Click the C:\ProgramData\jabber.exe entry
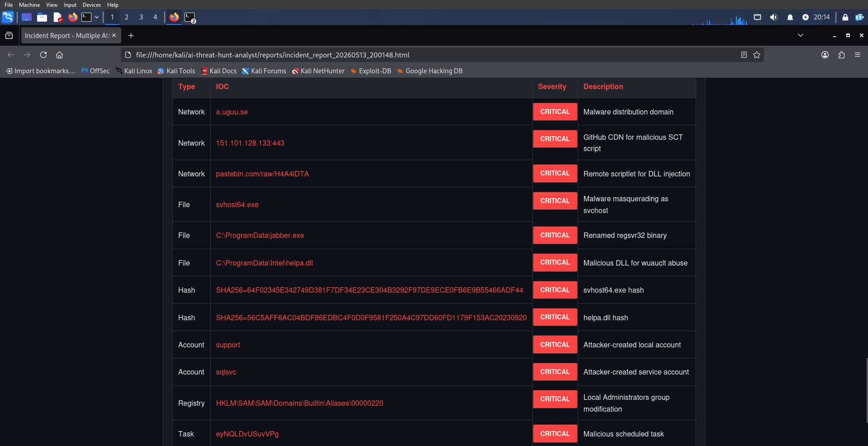 (260, 235)
